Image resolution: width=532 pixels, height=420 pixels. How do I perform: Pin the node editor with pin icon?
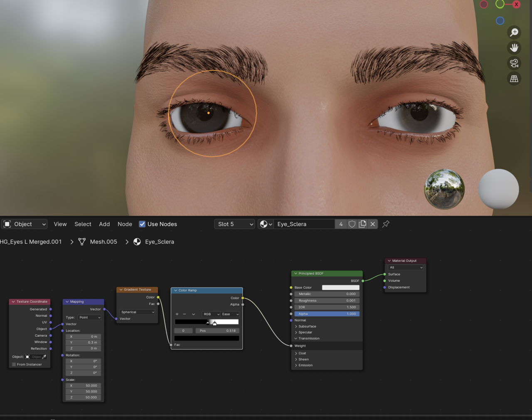tap(386, 224)
